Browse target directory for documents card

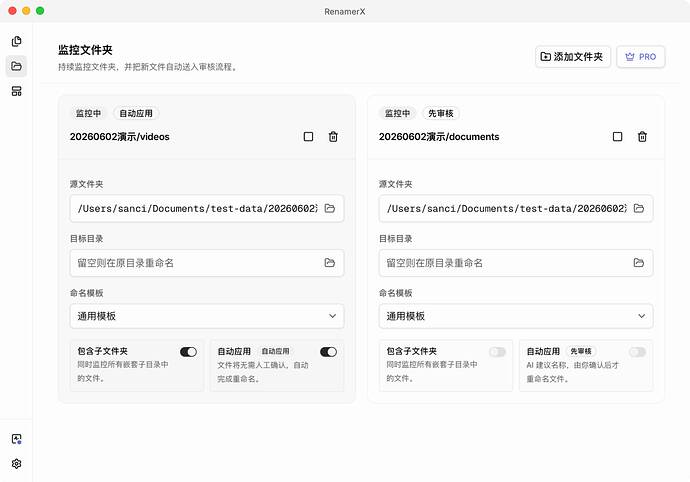tap(639, 263)
